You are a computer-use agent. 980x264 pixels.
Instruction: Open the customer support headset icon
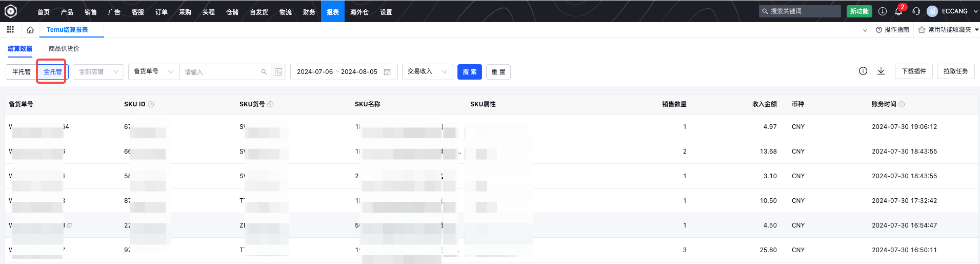tap(916, 11)
